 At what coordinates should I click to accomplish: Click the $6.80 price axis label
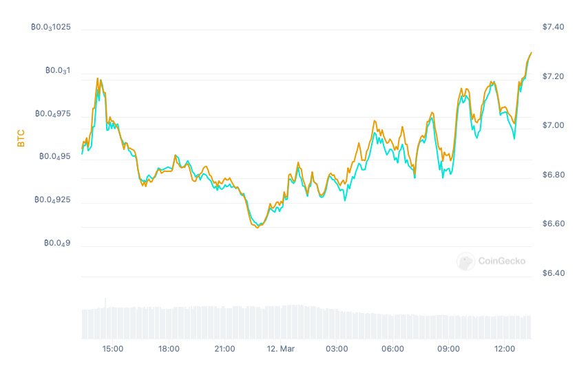554,175
